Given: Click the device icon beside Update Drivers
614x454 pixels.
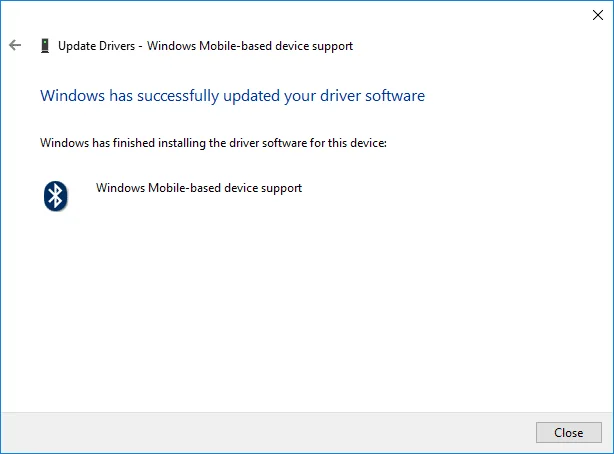Looking at the screenshot, I should tap(45, 45).
